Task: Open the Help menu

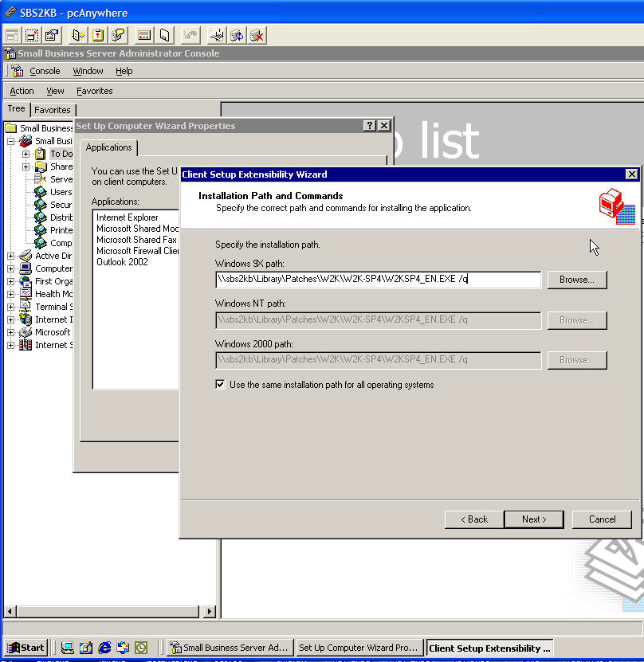Action: pos(124,71)
